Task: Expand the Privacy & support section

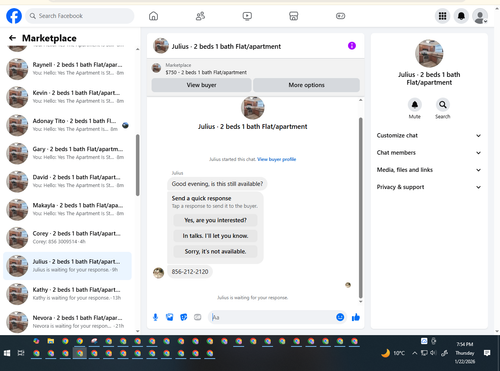Action: click(429, 187)
